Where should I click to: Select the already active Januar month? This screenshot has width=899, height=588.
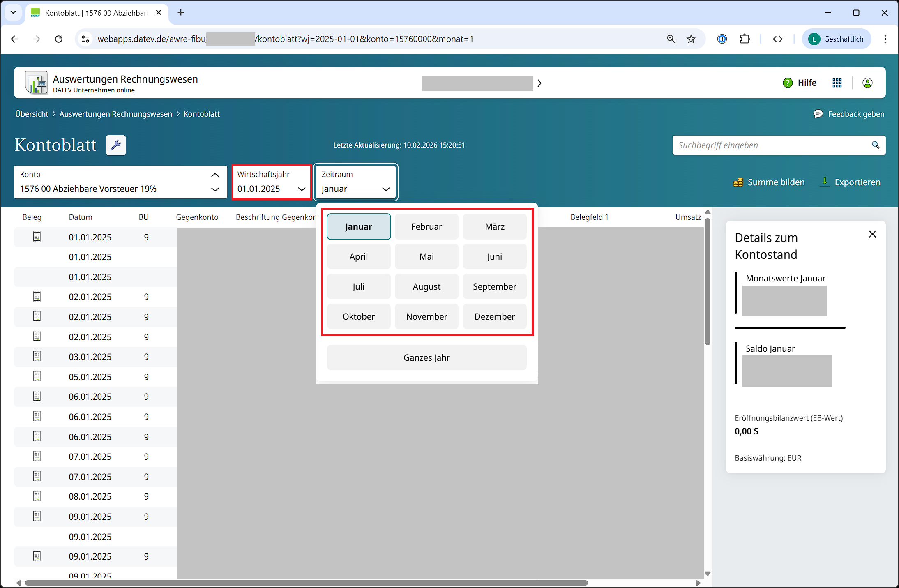point(359,226)
